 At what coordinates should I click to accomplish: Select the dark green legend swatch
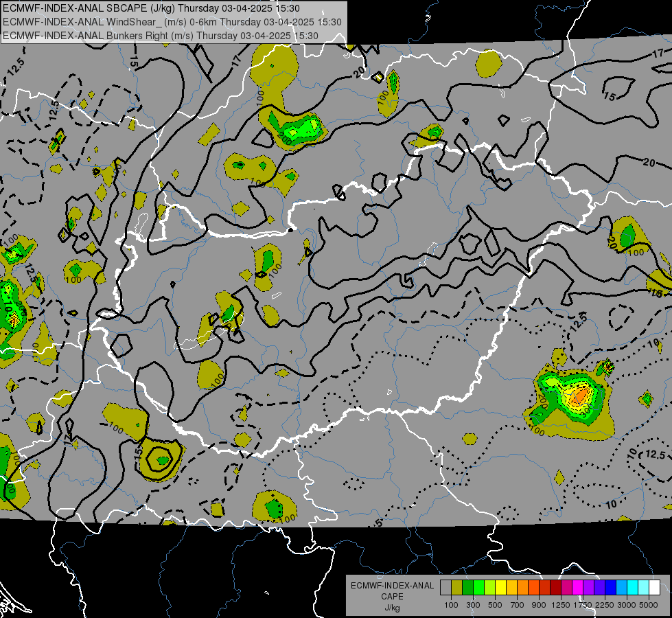pos(467,588)
